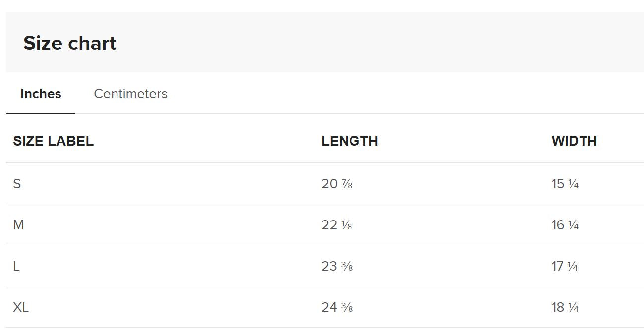
Task: Click the underline beneath the Inches tab
Action: [41, 113]
